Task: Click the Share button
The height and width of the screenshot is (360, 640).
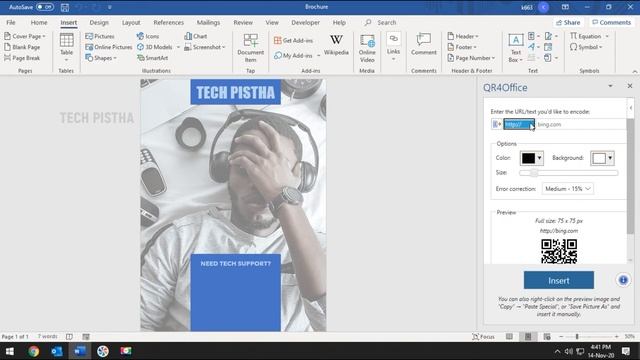Action: (x=568, y=22)
